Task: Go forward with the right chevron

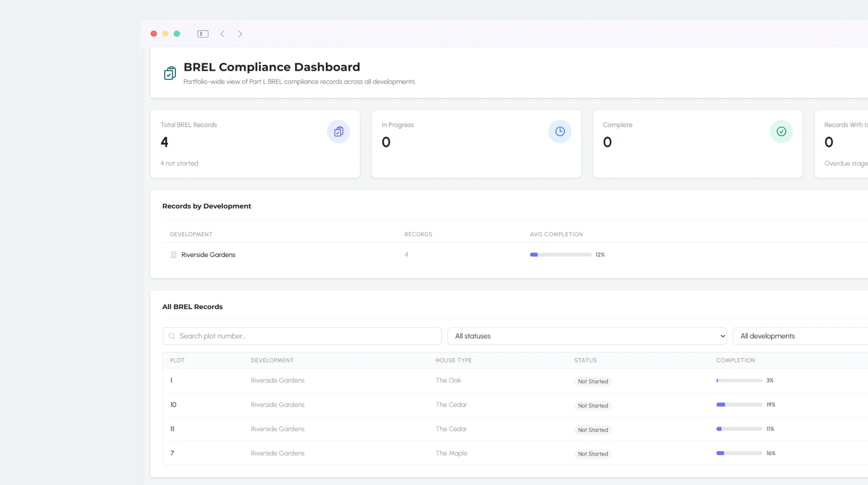Action: (x=240, y=34)
